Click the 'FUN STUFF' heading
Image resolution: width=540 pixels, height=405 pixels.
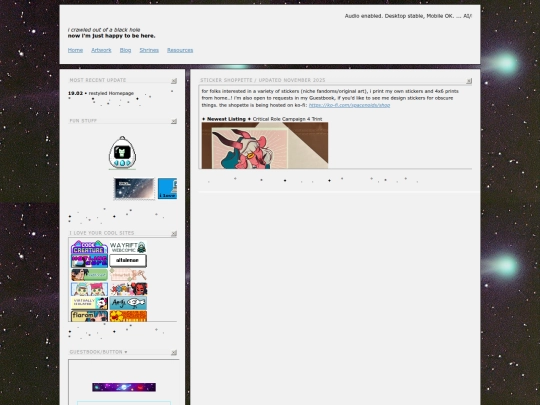pyautogui.click(x=83, y=121)
